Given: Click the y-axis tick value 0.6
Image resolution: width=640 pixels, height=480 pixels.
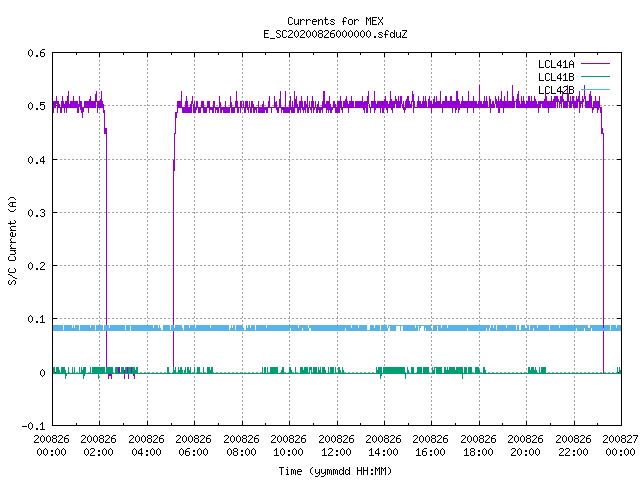Looking at the screenshot, I should point(36,53).
